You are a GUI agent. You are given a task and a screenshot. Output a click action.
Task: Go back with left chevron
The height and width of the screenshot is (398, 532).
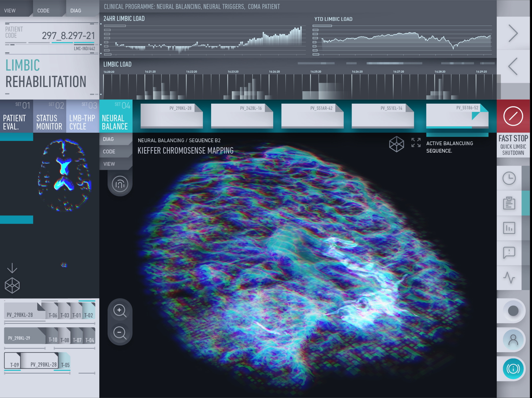point(513,66)
